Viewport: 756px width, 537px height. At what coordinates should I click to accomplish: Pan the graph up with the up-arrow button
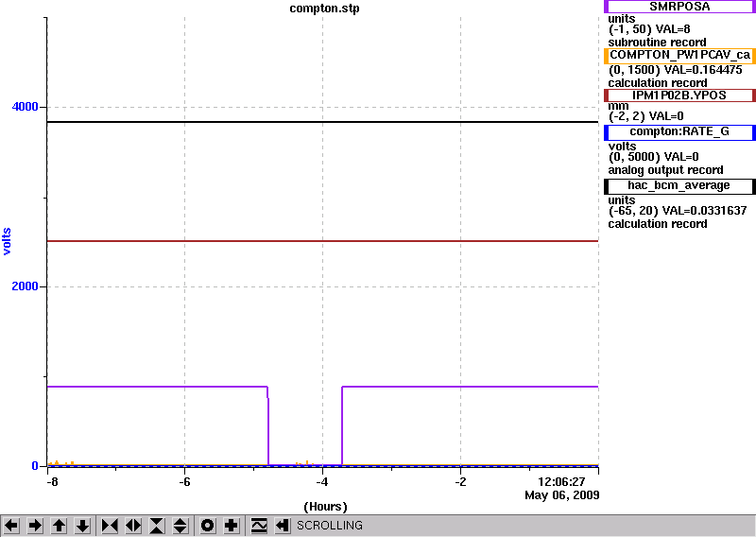tap(60, 526)
